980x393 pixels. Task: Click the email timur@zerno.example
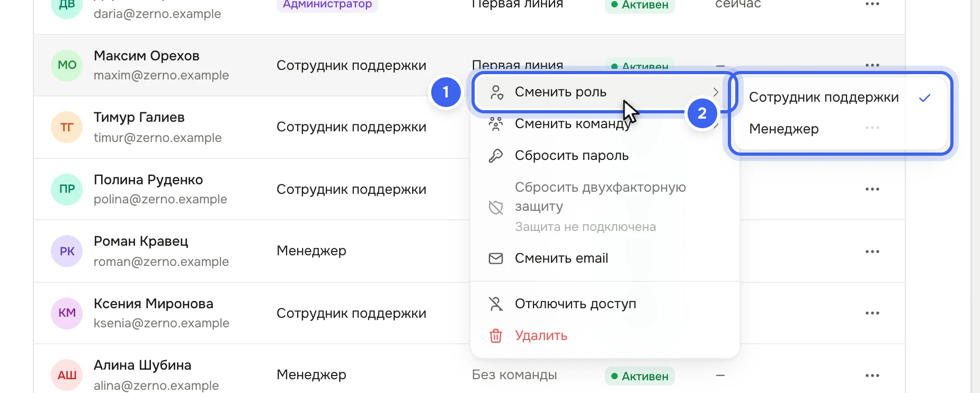click(158, 138)
